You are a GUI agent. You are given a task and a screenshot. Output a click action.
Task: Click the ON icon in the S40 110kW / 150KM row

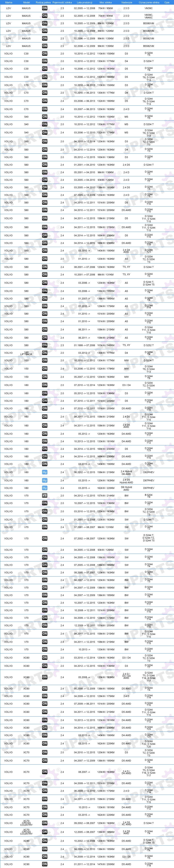(45, 117)
